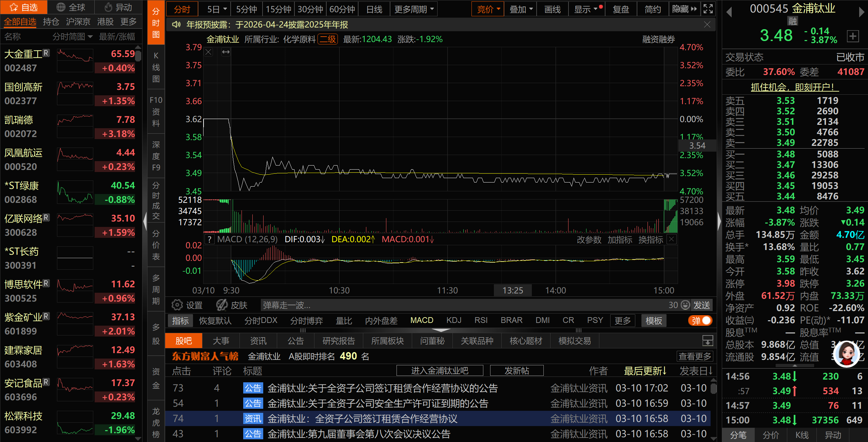The height and width of the screenshot is (442, 868).
Task: Click the 进入金浦钛业吧 button
Action: pyautogui.click(x=440, y=370)
